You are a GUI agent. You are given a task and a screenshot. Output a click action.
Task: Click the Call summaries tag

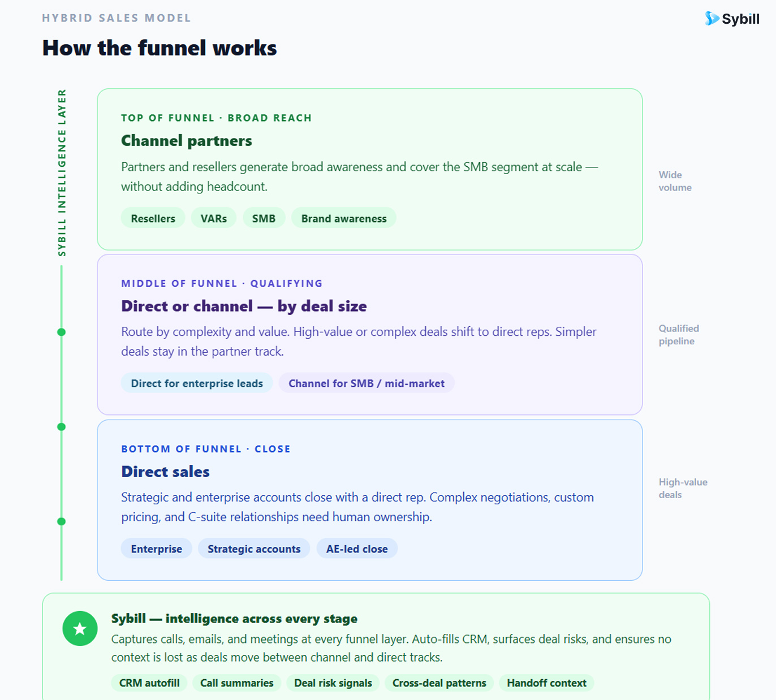(x=237, y=683)
